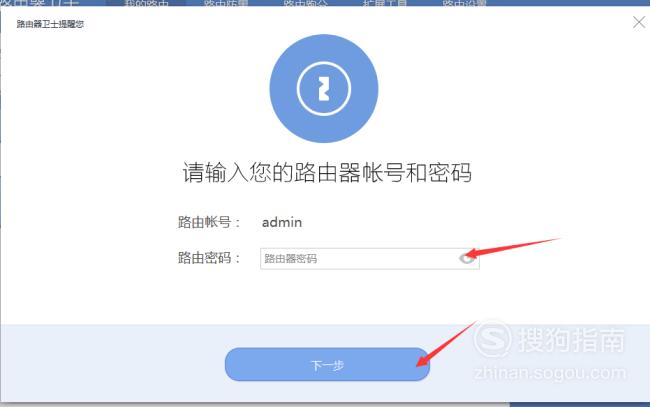650x407 pixels.
Task: Click the 请输入您的路由器帐号和密码 heading
Action: coord(327,172)
